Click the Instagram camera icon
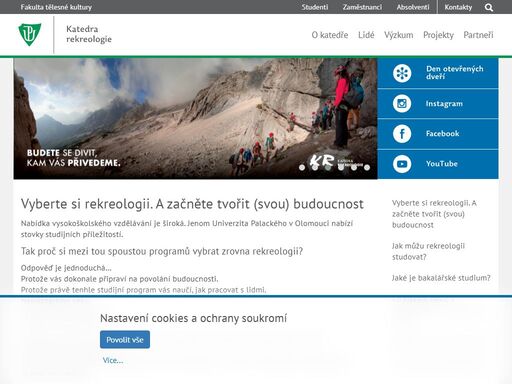This screenshot has height=384, width=512. (402, 103)
